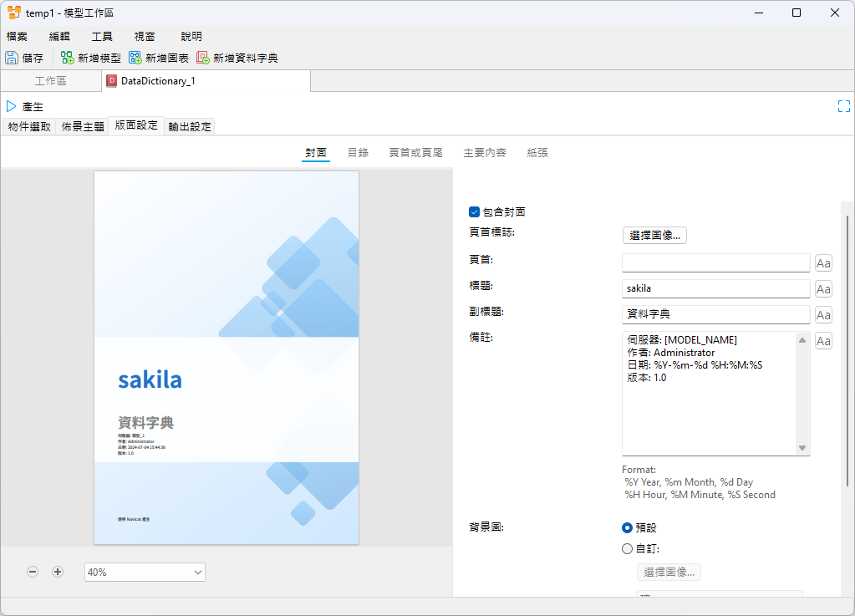Click the New Model (新增模型) icon
The height and width of the screenshot is (616, 855).
click(68, 58)
